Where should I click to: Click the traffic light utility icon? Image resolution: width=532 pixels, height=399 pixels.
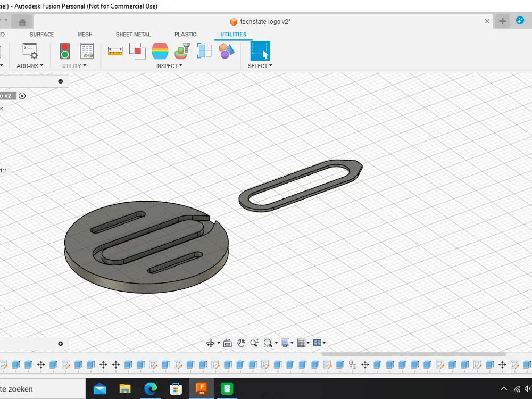point(65,51)
